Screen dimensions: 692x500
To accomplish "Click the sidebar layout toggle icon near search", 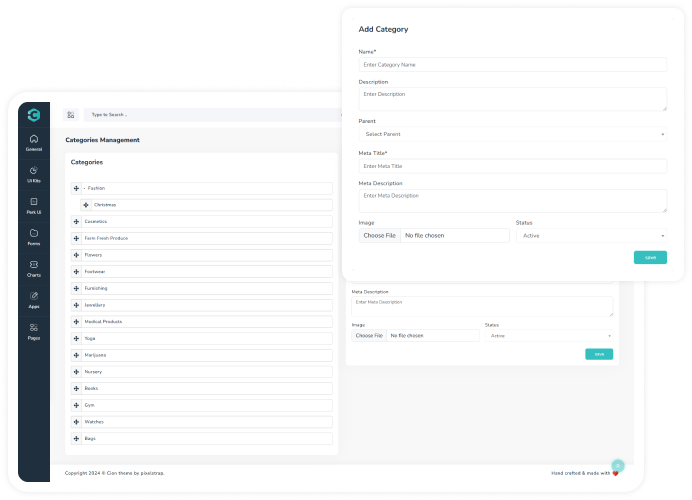I will click(70, 115).
